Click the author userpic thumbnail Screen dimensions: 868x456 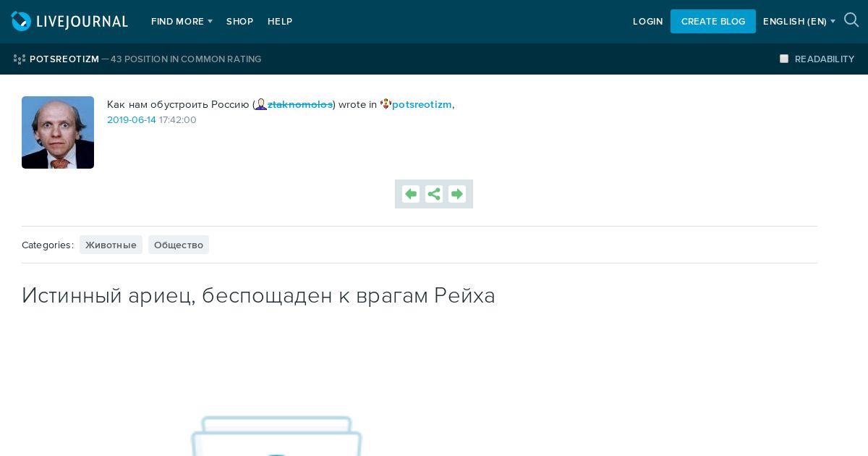58,132
